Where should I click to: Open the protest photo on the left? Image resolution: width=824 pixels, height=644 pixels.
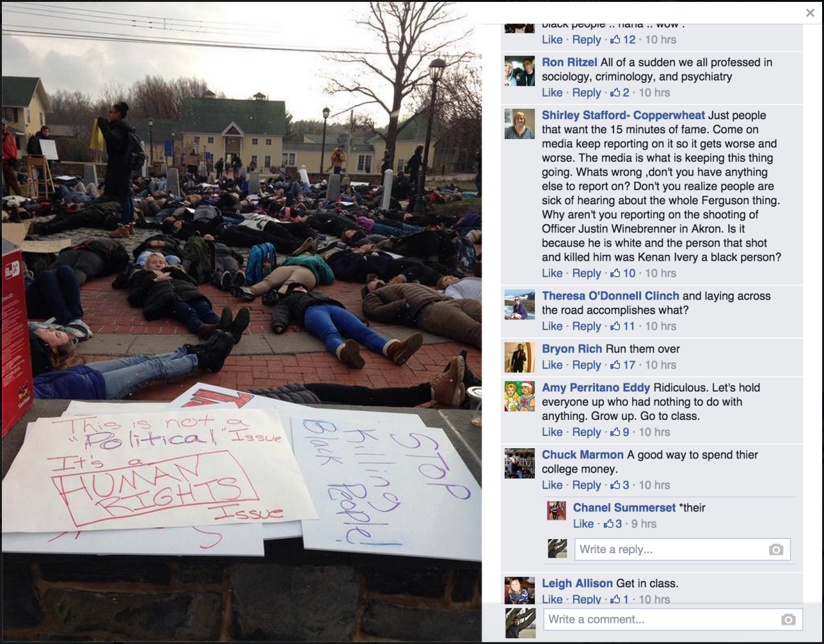(x=241, y=322)
